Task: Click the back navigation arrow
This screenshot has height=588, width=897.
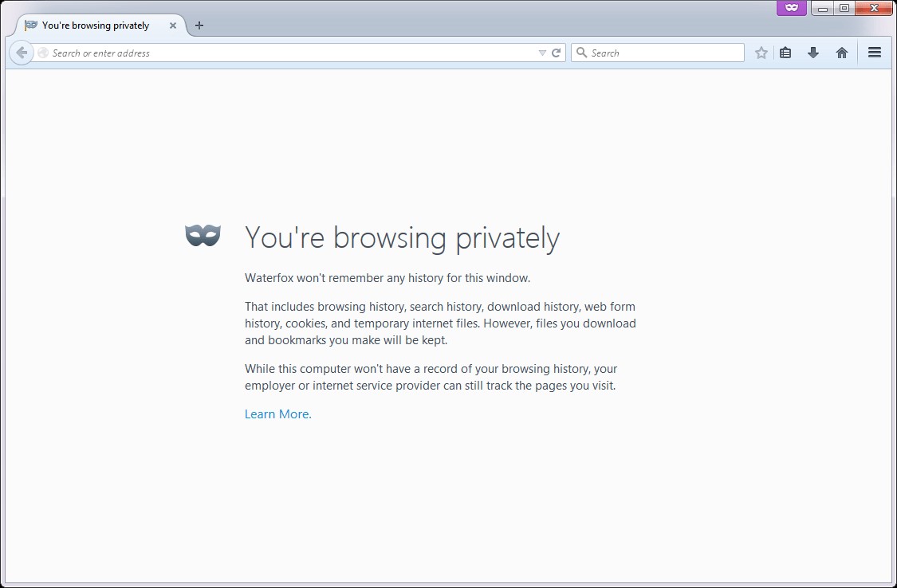Action: [x=22, y=53]
